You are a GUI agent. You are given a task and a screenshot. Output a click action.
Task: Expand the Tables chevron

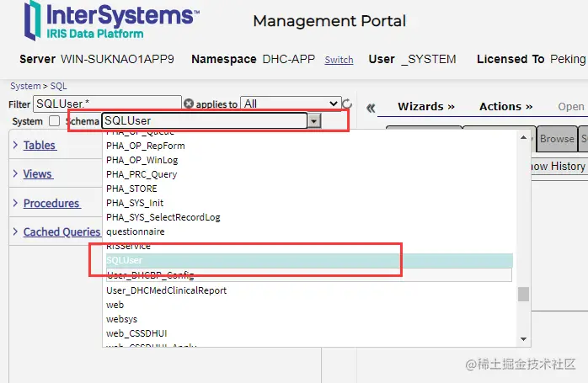(x=15, y=145)
